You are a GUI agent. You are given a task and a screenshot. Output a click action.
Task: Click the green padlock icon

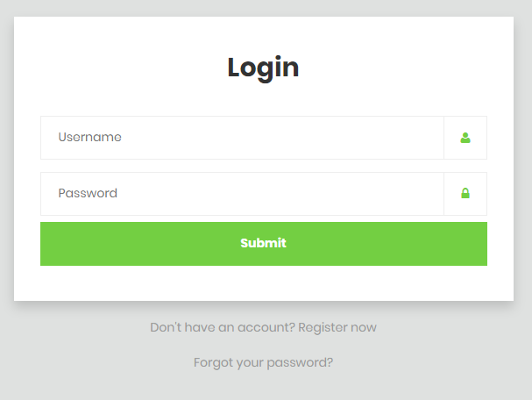(465, 193)
